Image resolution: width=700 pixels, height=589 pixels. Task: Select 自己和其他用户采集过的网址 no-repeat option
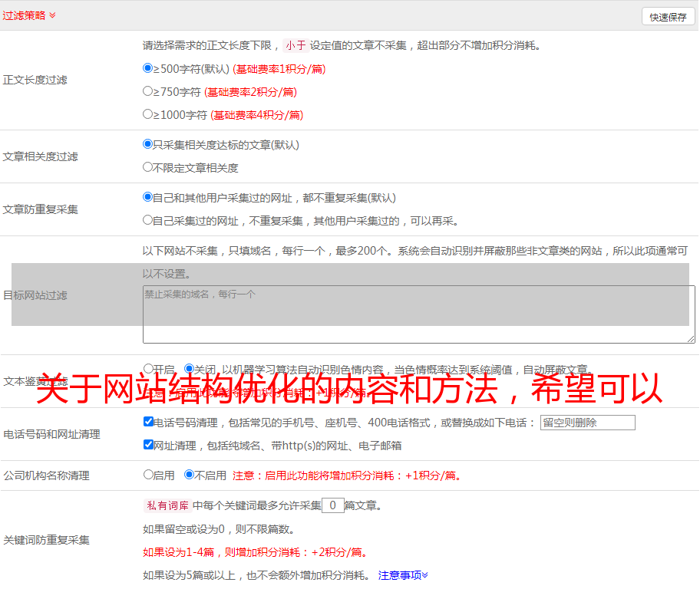[x=148, y=197]
